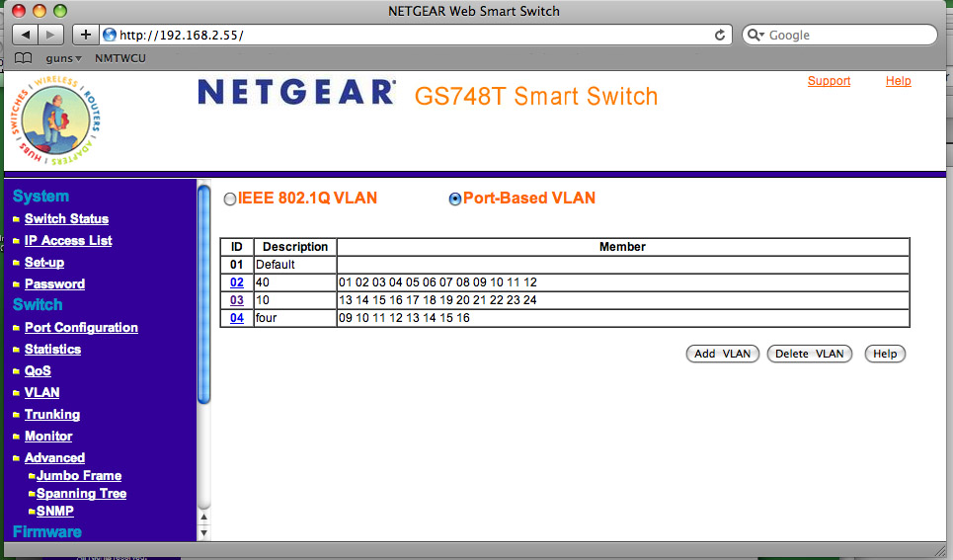Click the NETGEAR circular wireless logo
The height and width of the screenshot is (560, 953).
56,120
